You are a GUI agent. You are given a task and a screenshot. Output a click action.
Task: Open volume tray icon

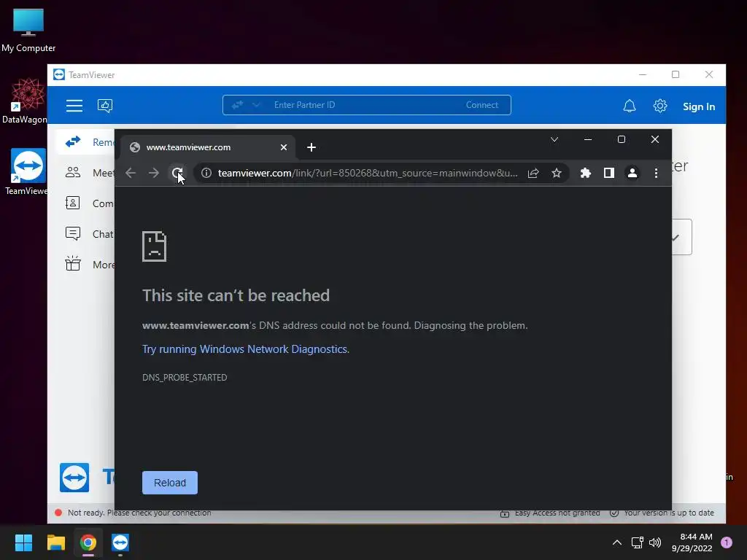click(655, 542)
